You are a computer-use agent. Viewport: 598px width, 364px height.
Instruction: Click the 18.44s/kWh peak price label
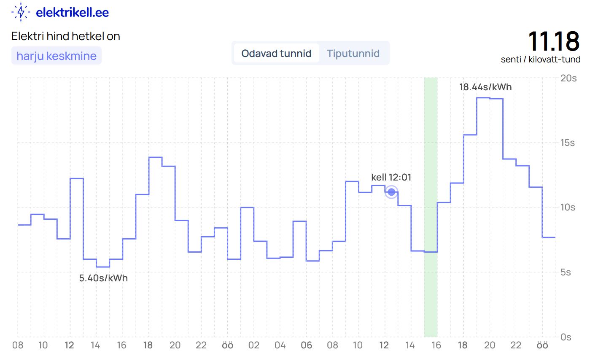click(485, 87)
